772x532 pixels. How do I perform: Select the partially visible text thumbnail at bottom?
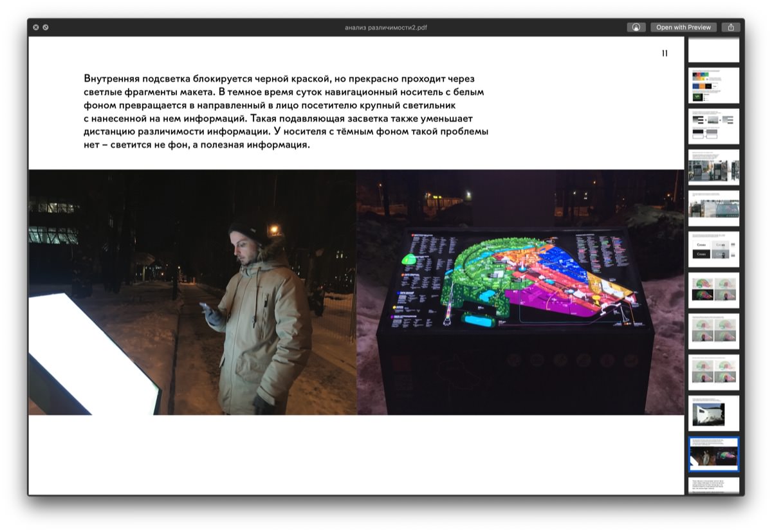click(713, 486)
